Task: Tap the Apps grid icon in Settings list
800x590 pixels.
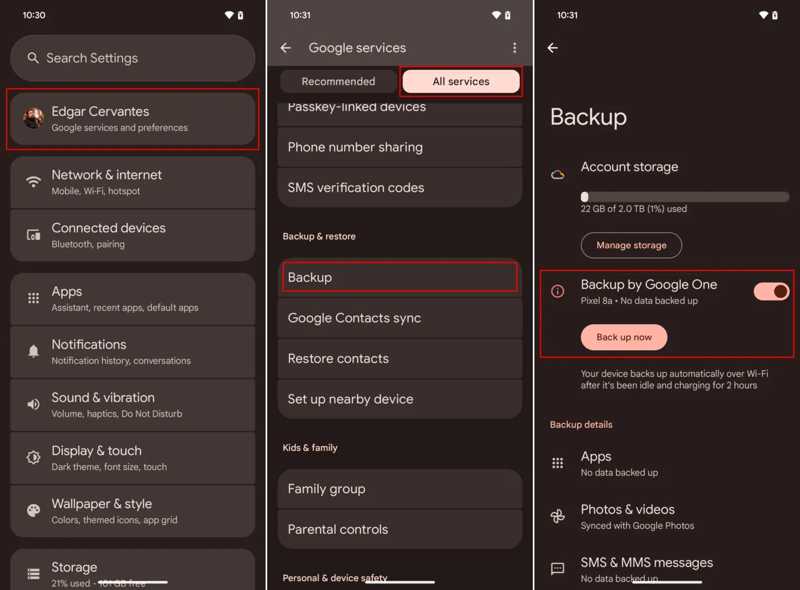Action: point(34,298)
